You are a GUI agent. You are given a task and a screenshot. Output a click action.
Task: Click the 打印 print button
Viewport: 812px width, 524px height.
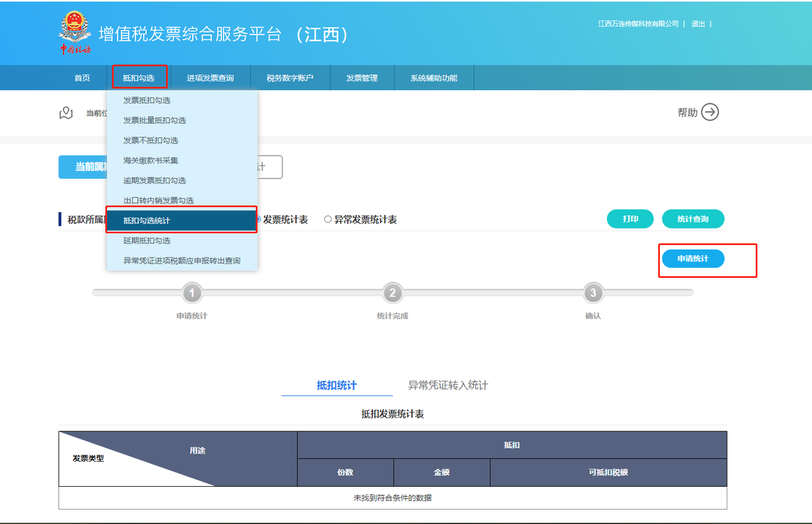tap(630, 219)
